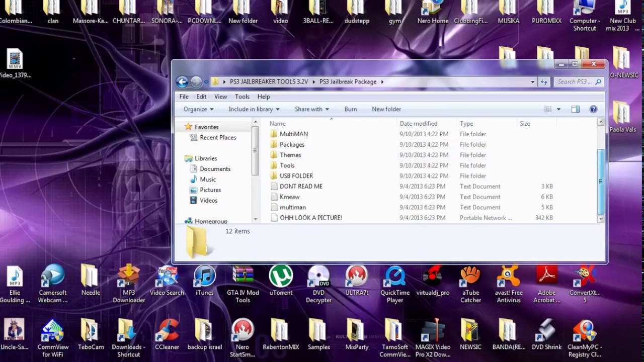Expand breadcrumb arrow after PS3 Jailbreak Package
The image size is (644, 362).
(382, 81)
